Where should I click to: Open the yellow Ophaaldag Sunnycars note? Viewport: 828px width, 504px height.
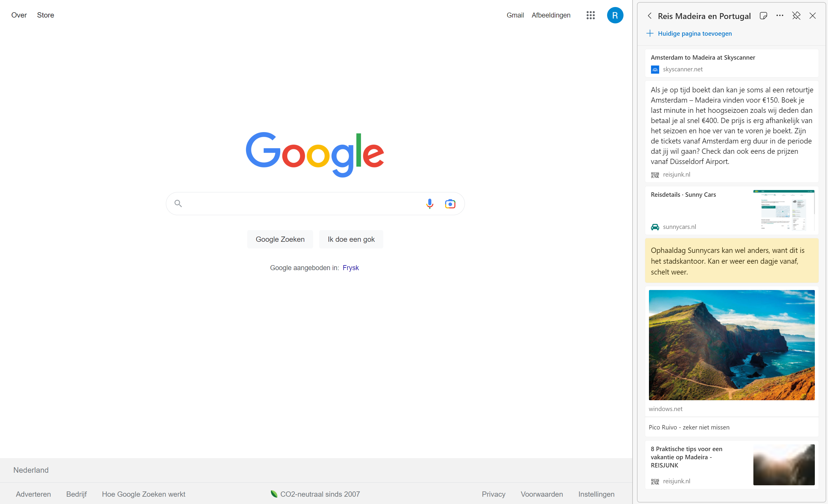pos(731,260)
